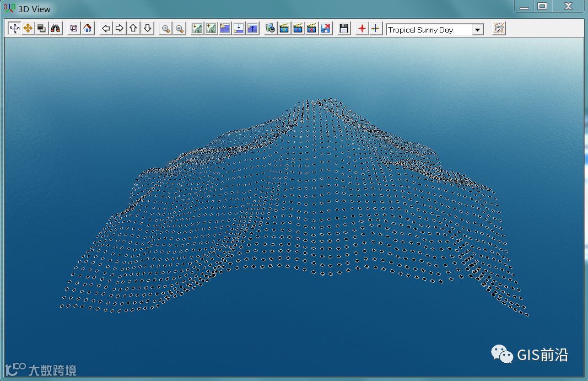Viewport: 588px width, 381px height.
Task: Zoom in using the magnifier plus
Action: (x=165, y=29)
